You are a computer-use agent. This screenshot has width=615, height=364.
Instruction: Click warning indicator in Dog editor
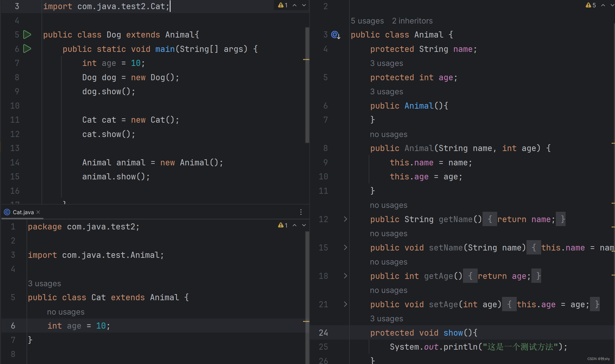tap(283, 5)
